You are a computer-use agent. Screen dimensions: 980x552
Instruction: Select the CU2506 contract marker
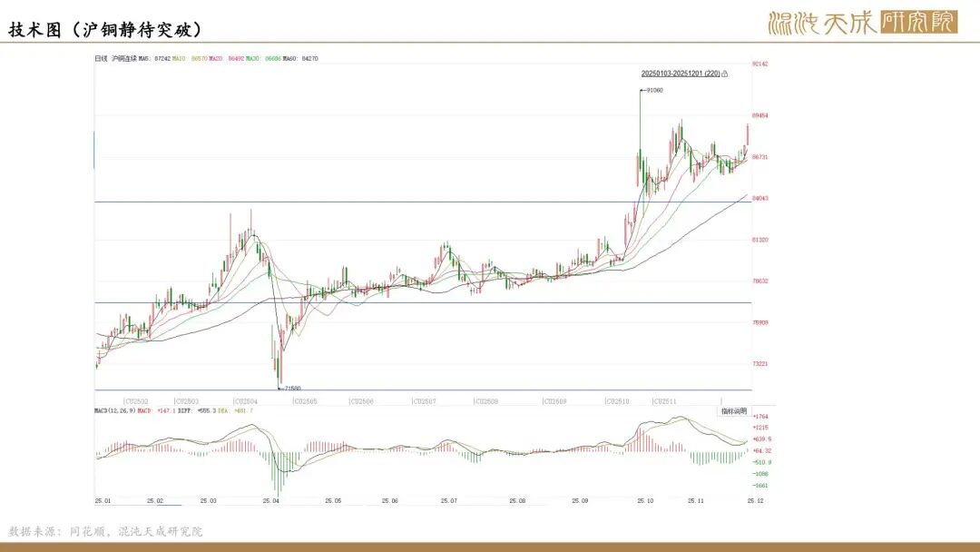360,401
